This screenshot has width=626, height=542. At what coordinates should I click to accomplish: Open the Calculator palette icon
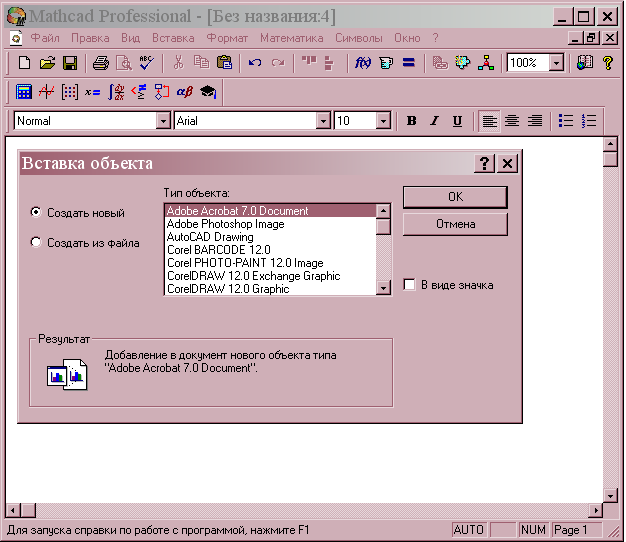pyautogui.click(x=24, y=92)
